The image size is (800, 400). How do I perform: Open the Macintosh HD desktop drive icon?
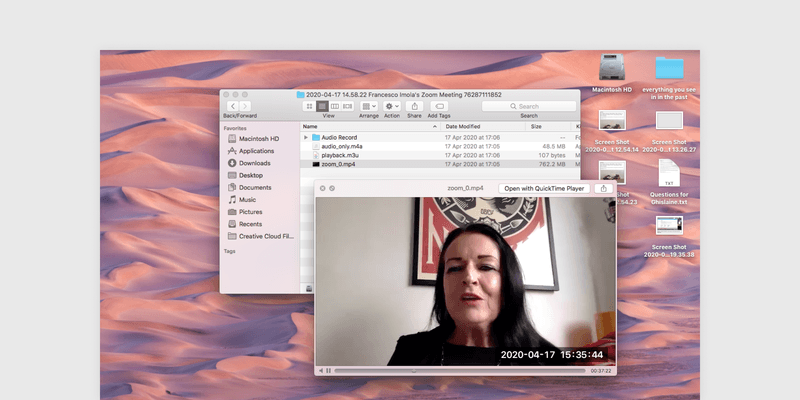point(612,68)
